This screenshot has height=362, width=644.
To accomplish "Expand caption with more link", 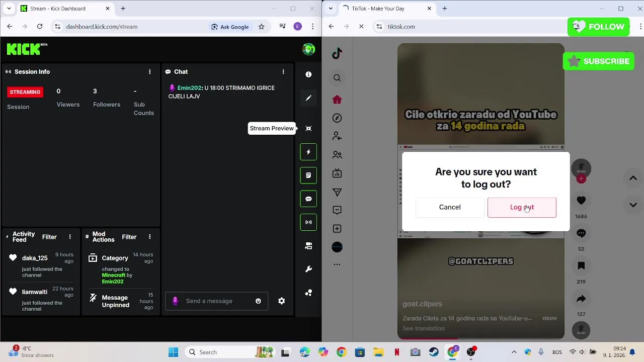I will pyautogui.click(x=549, y=318).
